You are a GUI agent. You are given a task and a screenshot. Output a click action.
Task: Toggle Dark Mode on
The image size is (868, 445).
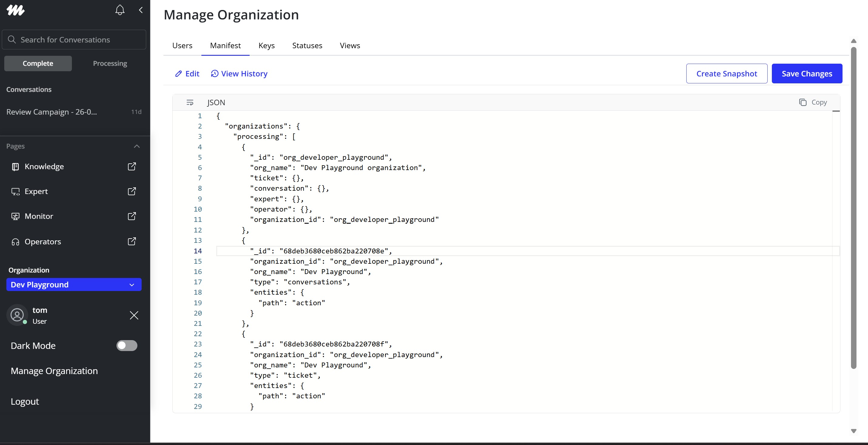[127, 346]
